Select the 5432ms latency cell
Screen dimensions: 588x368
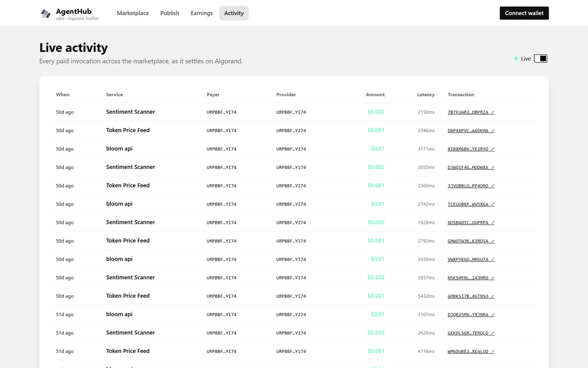click(426, 296)
